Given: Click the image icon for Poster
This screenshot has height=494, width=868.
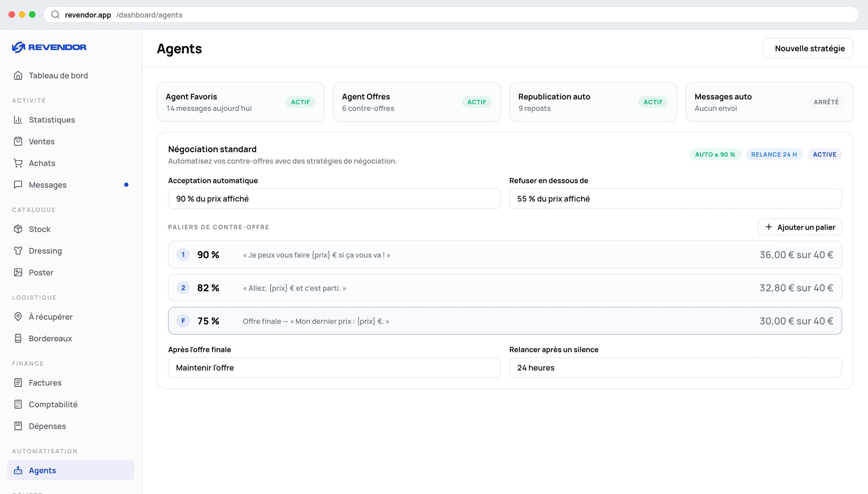Looking at the screenshot, I should tap(18, 272).
